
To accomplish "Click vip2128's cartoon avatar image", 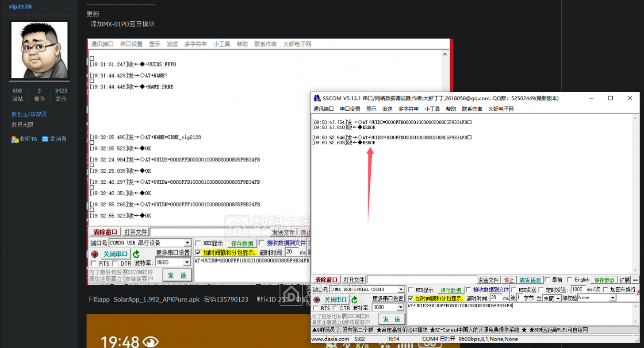I will (39, 50).
